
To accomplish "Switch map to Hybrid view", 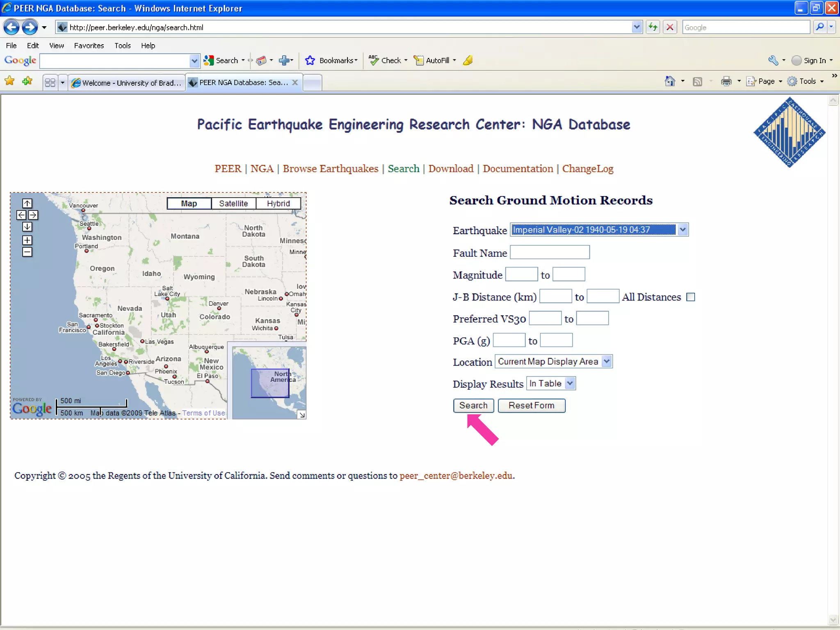I will [x=278, y=203].
